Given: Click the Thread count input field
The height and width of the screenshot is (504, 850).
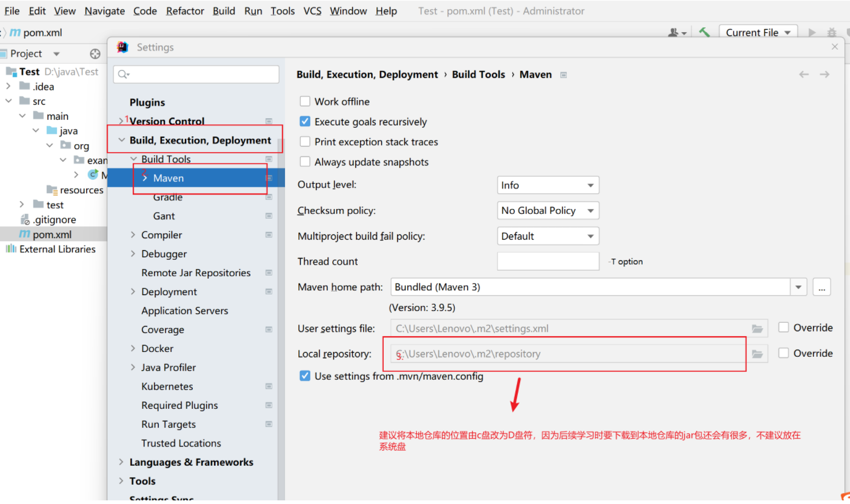Looking at the screenshot, I should point(548,262).
